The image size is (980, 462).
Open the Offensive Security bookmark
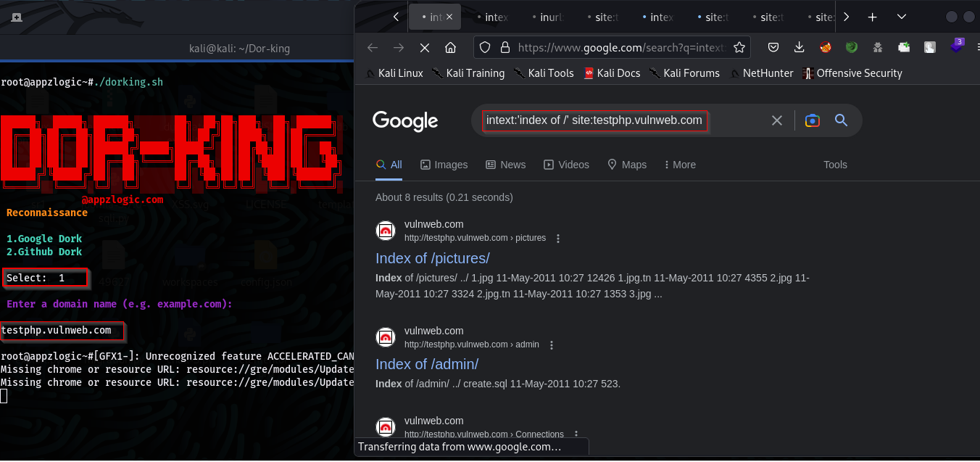point(852,73)
